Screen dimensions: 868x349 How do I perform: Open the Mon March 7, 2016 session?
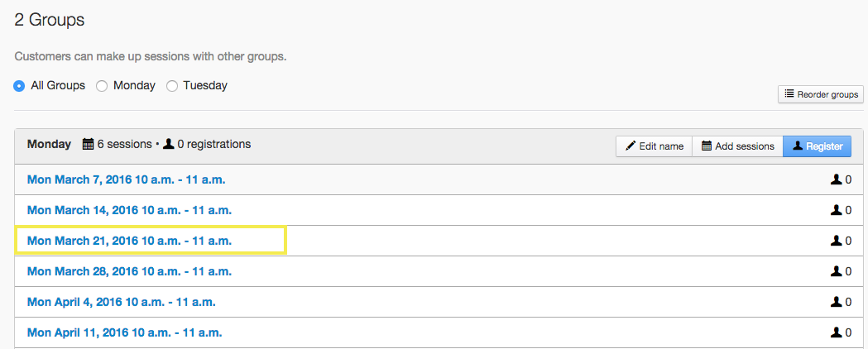[x=126, y=179]
